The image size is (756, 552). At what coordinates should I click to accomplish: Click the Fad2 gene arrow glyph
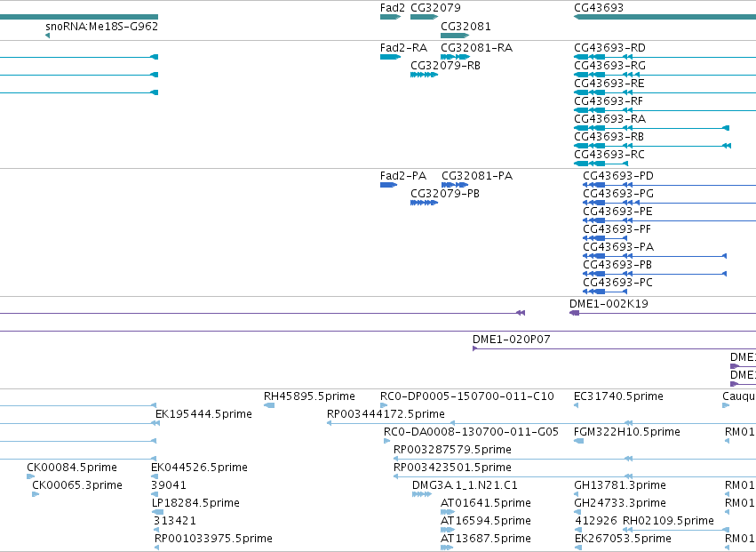[390, 17]
